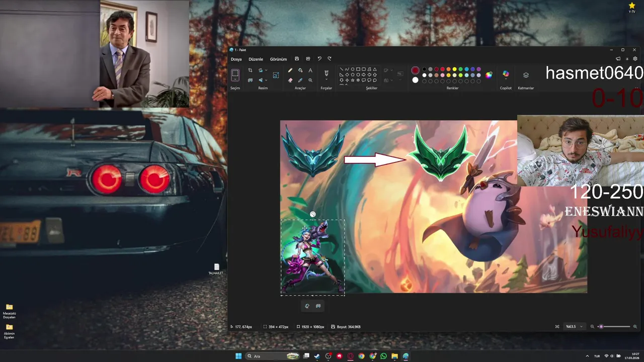Open Steam from the taskbar
This screenshot has height=362, width=644.
point(317,356)
